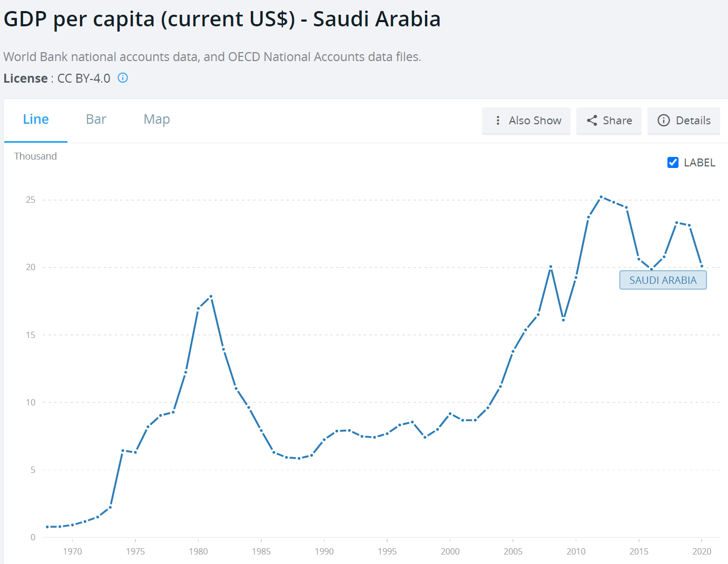Viewport: 728px width, 564px height.
Task: Click the 2009 dip data point
Action: (563, 320)
